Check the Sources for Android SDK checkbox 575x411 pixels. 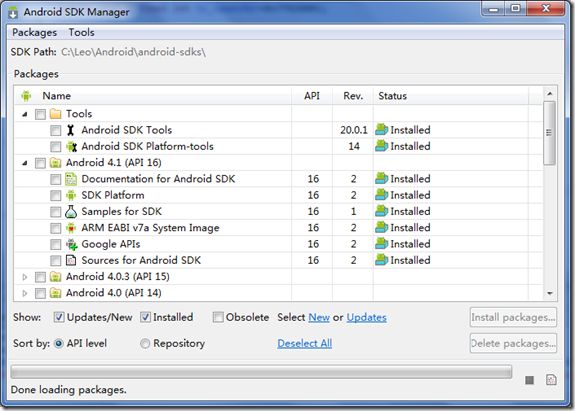click(56, 261)
